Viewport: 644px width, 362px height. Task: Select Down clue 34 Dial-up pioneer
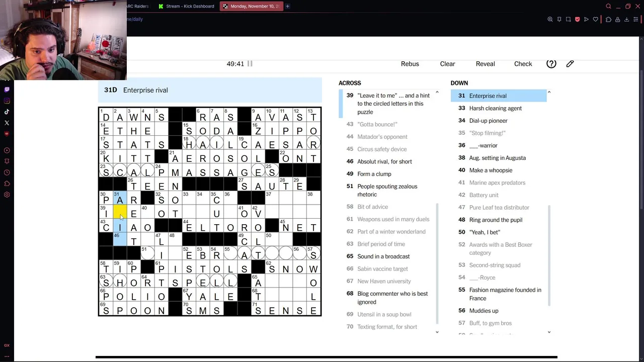(x=499, y=121)
